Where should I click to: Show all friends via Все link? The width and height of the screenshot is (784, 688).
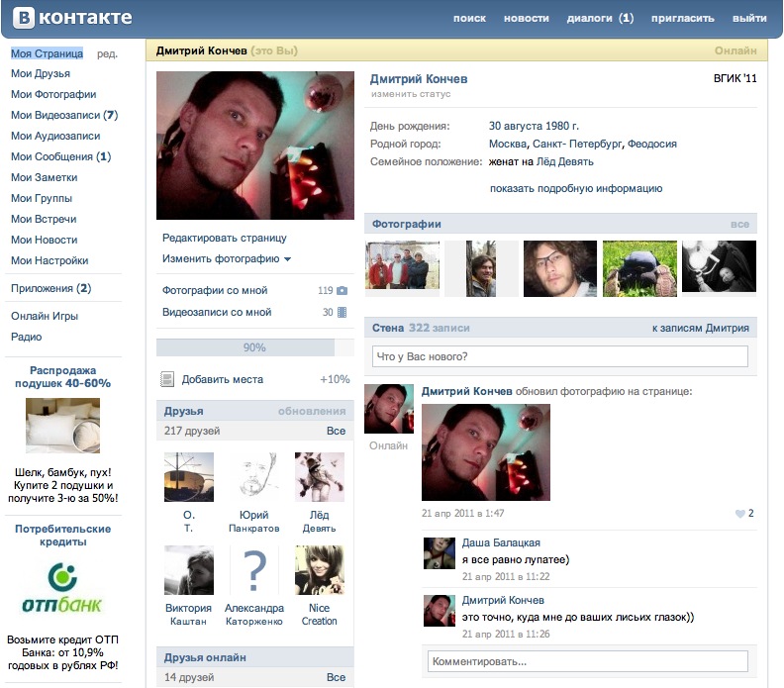coord(336,432)
